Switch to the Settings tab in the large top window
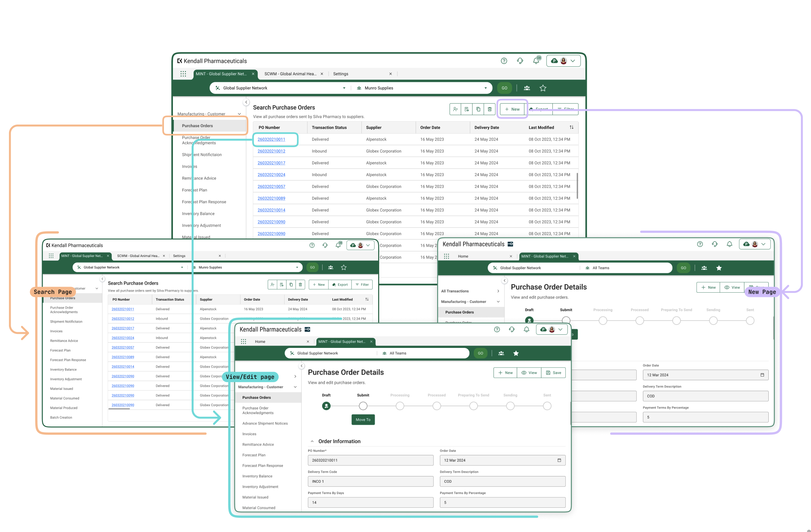Viewport: 811px width, 532px height. tap(341, 74)
